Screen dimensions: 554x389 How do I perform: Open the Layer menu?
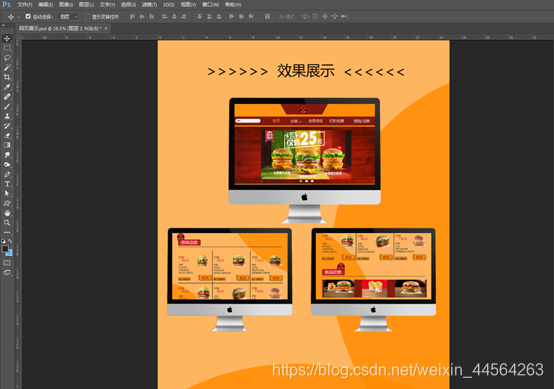coord(87,5)
